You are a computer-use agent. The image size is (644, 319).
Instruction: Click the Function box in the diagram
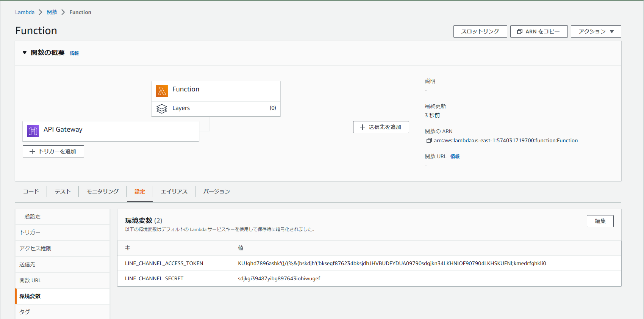(x=216, y=91)
